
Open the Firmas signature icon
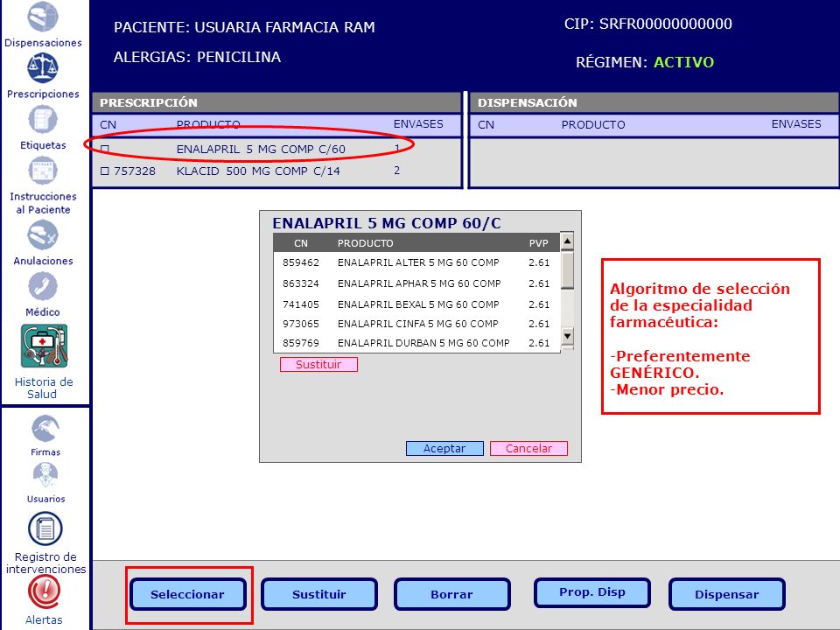(x=45, y=429)
